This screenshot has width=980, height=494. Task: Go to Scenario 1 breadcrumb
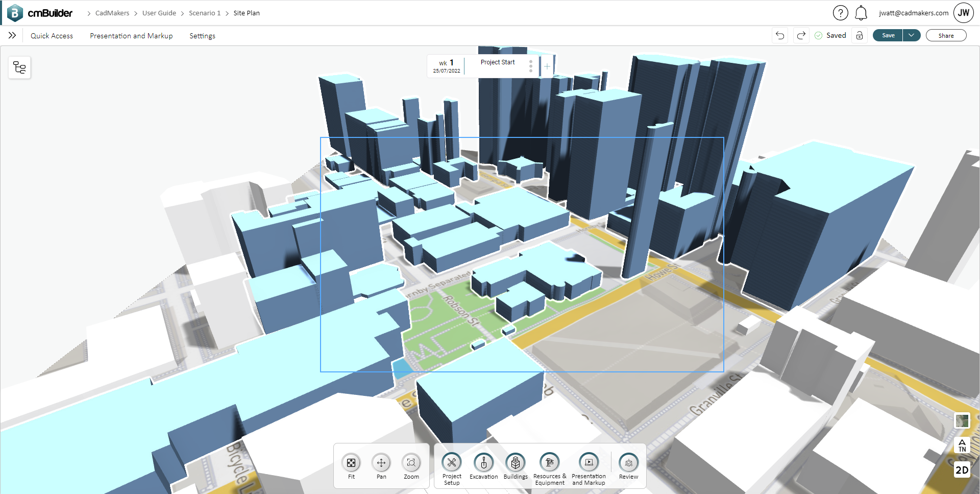205,13
